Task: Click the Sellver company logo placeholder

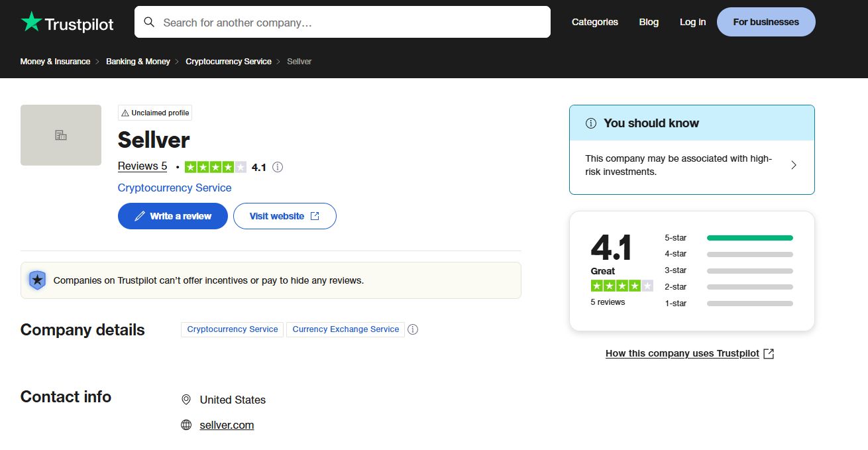Action: tap(61, 135)
